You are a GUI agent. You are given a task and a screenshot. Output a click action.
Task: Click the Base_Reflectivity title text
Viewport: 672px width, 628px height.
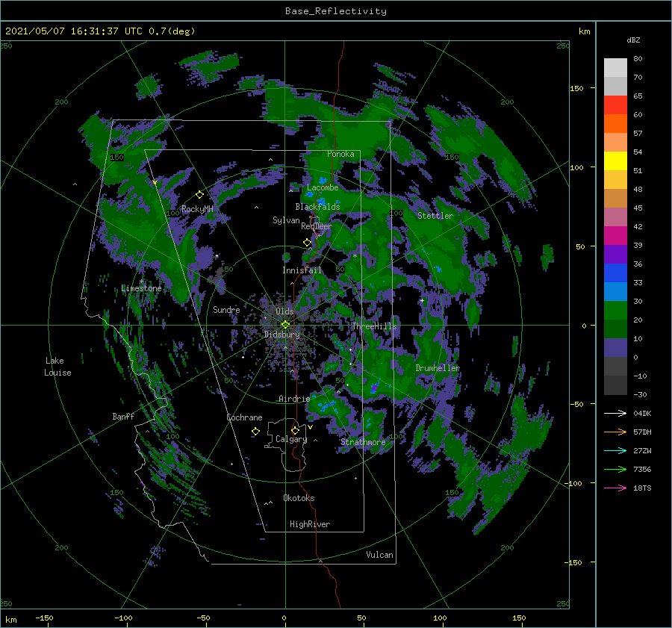(x=336, y=11)
